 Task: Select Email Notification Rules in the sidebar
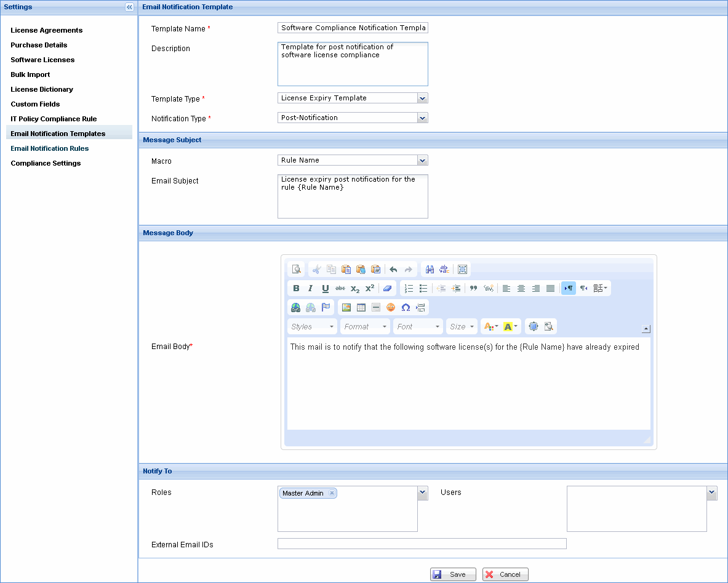tap(49, 148)
